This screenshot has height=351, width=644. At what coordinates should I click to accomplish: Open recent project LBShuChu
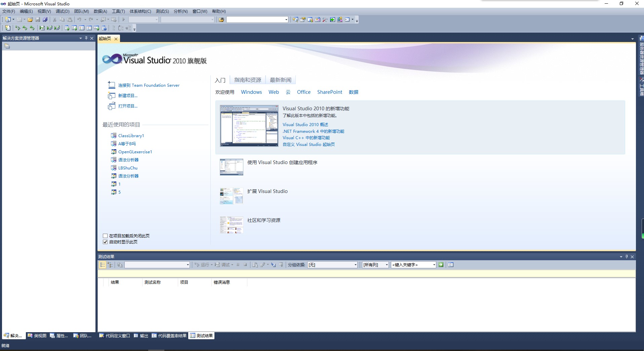[128, 168]
